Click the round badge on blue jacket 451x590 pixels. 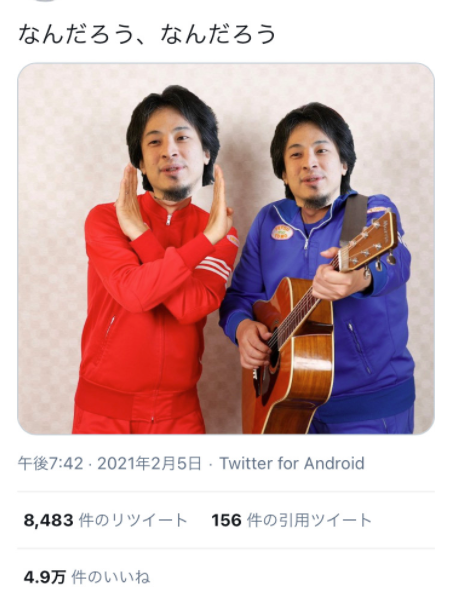pyautogui.click(x=282, y=232)
